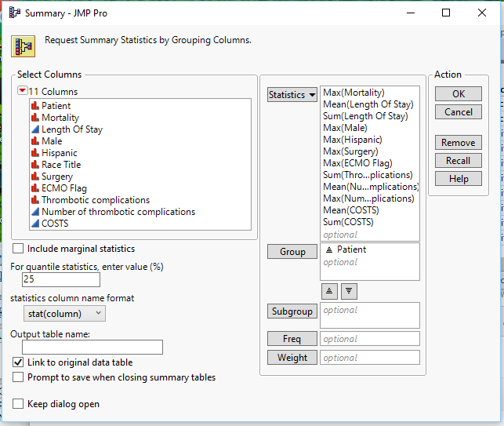Click ascending icon beside Patient in Group list
This screenshot has width=504, height=426.
click(329, 249)
